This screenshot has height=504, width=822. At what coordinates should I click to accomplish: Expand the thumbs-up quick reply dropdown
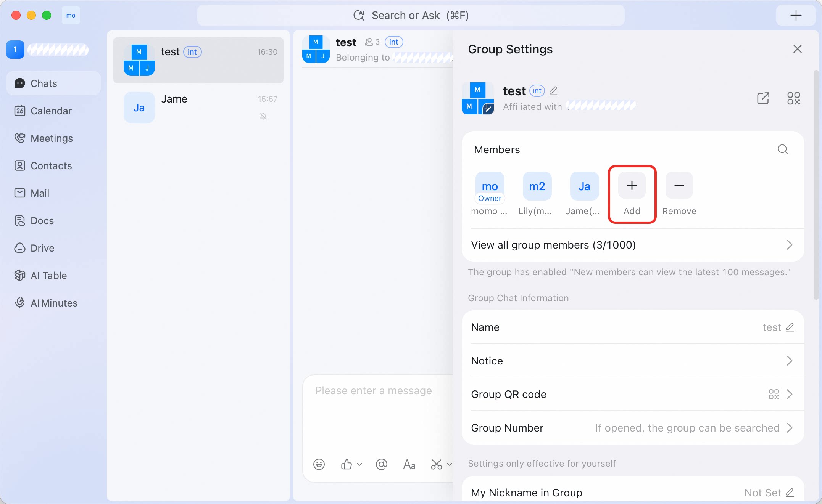[x=359, y=464]
